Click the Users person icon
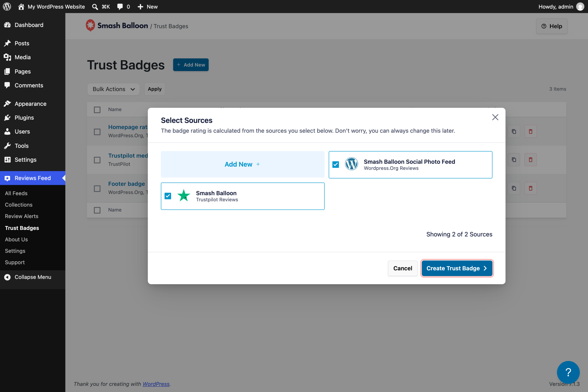 pos(7,132)
